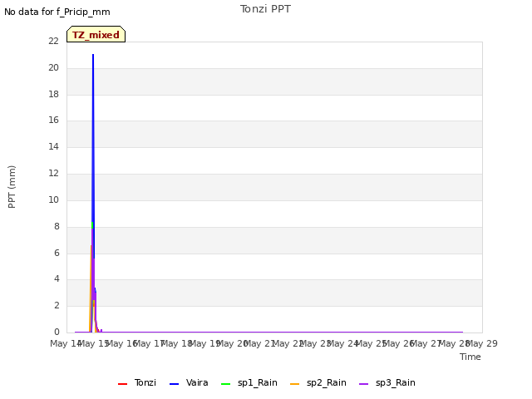Click the purple sp3_Rain legend color marker
The width and height of the screenshot is (532, 399).
coord(364,384)
